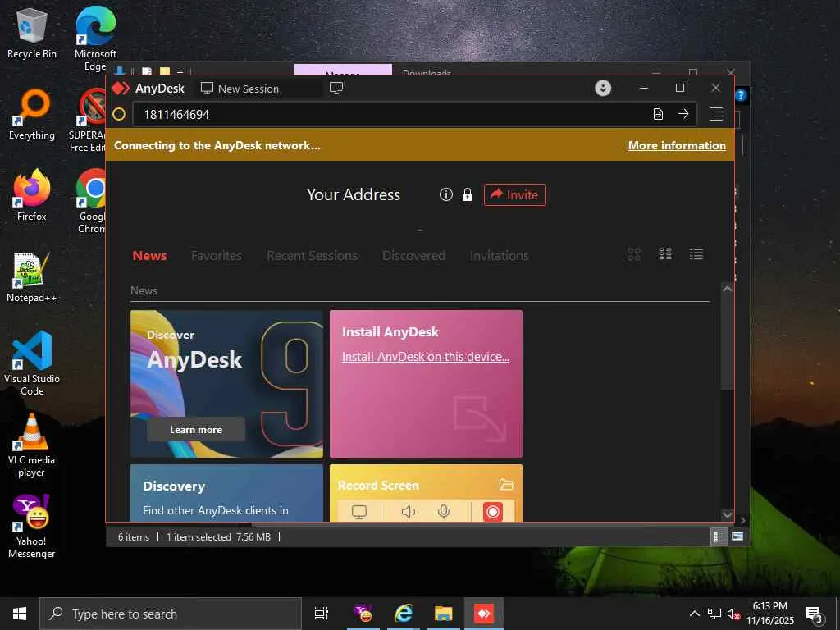Add a new session tab with the monitor-plus icon
840x630 pixels.
(x=336, y=88)
